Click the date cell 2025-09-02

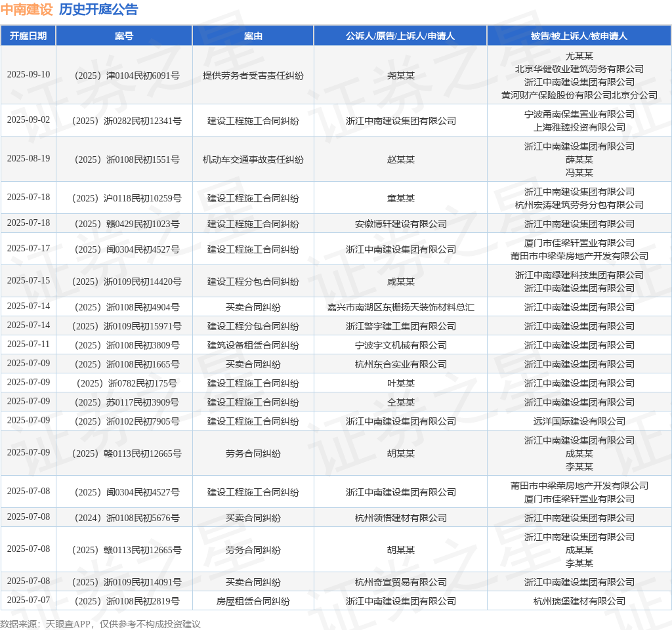click(28, 120)
